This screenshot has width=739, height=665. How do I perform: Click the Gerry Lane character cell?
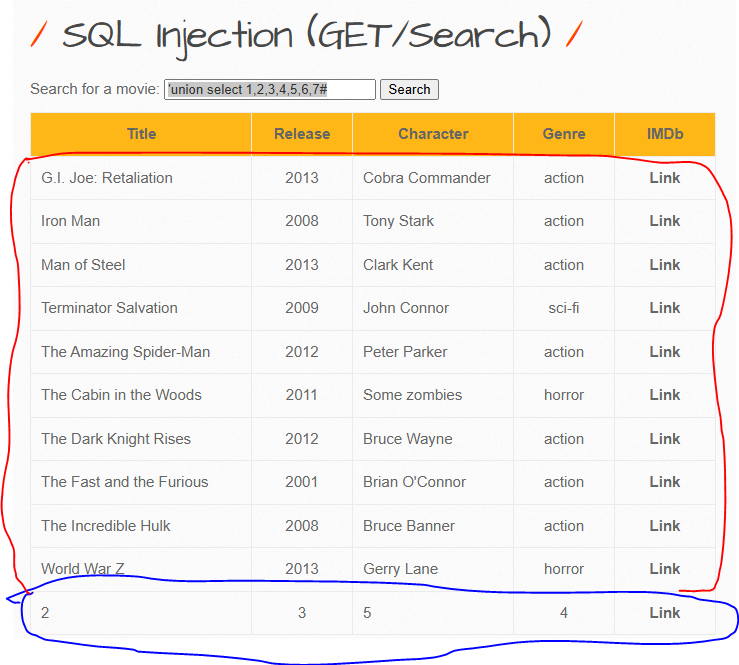(x=433, y=569)
